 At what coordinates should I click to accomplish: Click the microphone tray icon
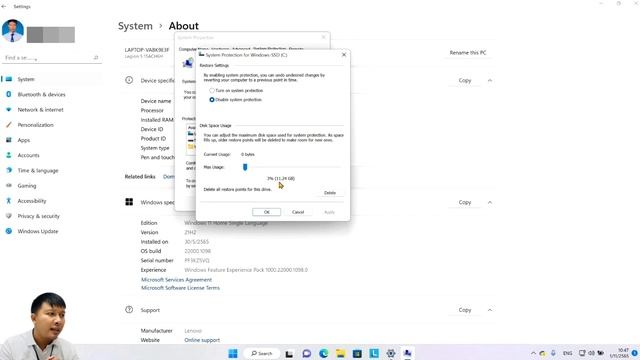pyautogui.click(x=553, y=353)
